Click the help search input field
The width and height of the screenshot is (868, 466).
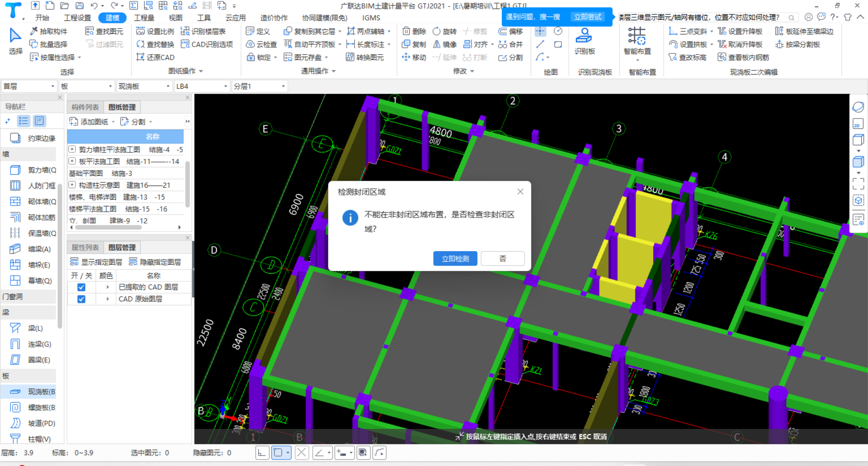tap(702, 17)
